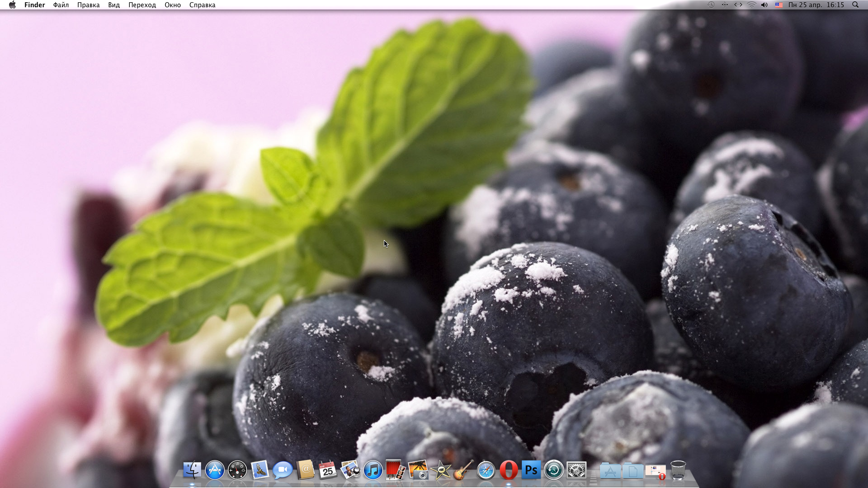Open the Переход menu
Screen dimensions: 868x488
tap(142, 5)
